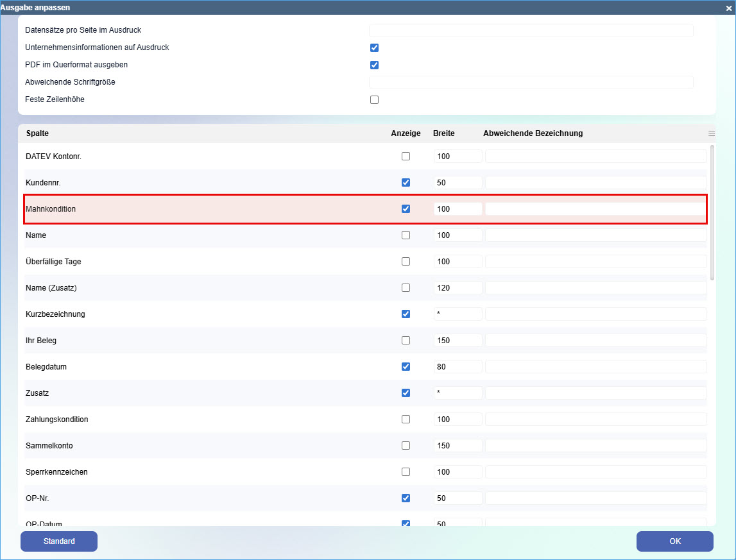Close the Ausgabe anpassen dialog
Image resolution: width=736 pixels, height=560 pixels.
728,8
